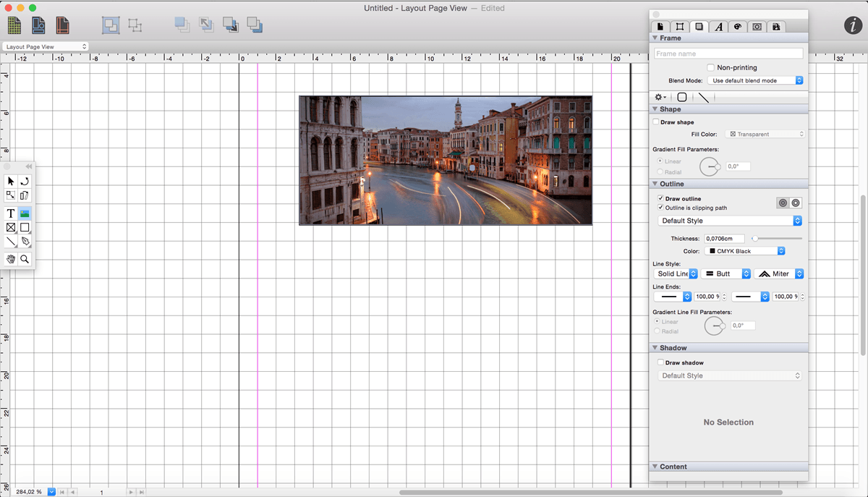
Task: Open the Layout Page View dropdown
Action: [45, 47]
